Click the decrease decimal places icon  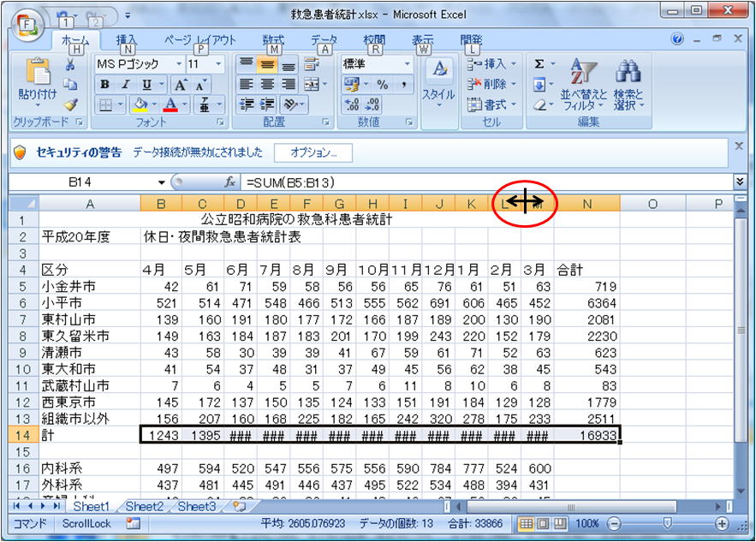(x=372, y=104)
